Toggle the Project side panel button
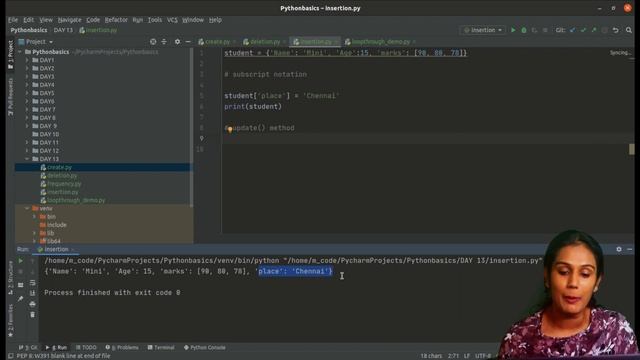The height and width of the screenshot is (360, 640). click(x=11, y=54)
